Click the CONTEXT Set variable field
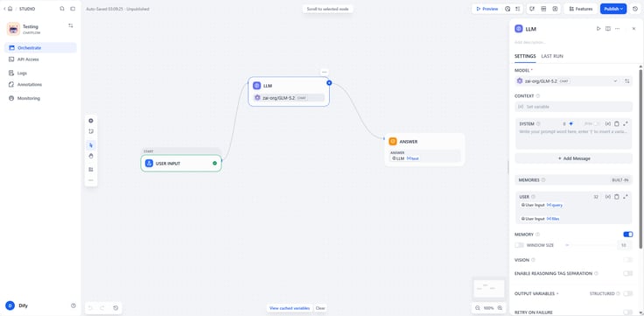This screenshot has width=644, height=316. pyautogui.click(x=574, y=107)
